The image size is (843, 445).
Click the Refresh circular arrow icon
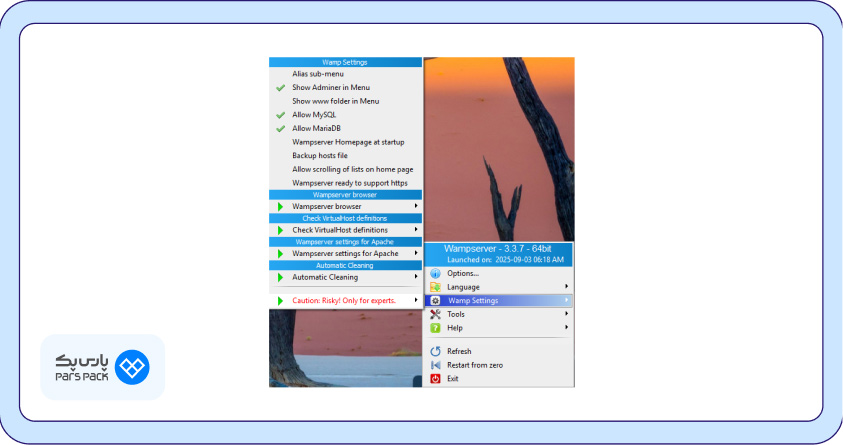[435, 351]
